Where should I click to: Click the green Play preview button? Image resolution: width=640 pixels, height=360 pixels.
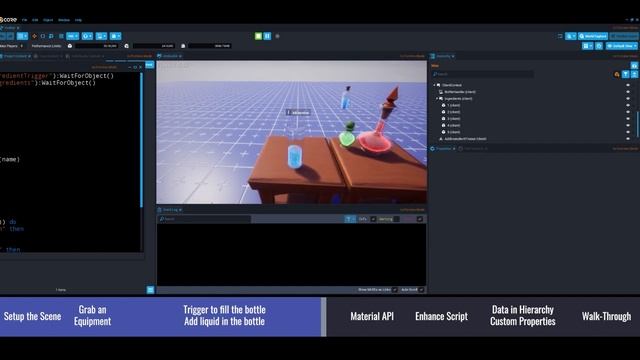coord(258,36)
